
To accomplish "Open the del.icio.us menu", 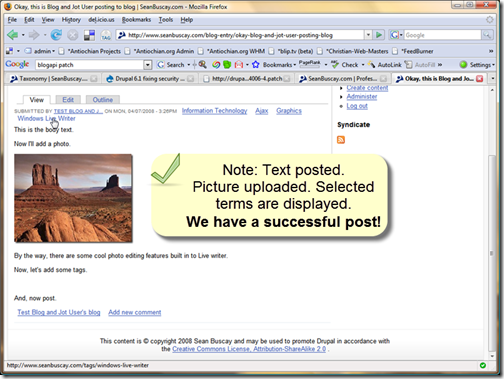I will [101, 20].
